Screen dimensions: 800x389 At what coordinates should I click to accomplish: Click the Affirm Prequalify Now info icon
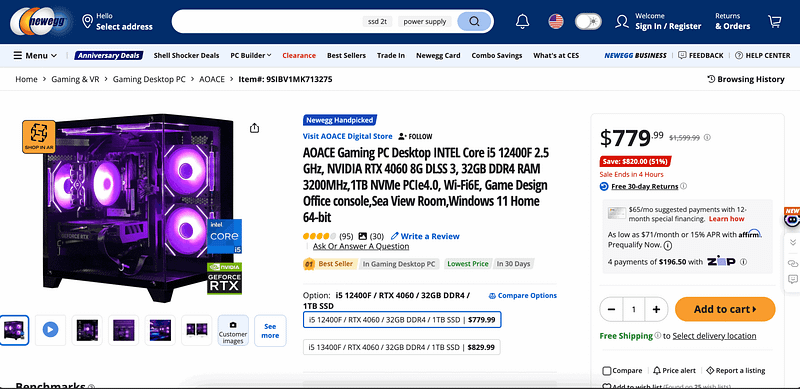tap(668, 246)
